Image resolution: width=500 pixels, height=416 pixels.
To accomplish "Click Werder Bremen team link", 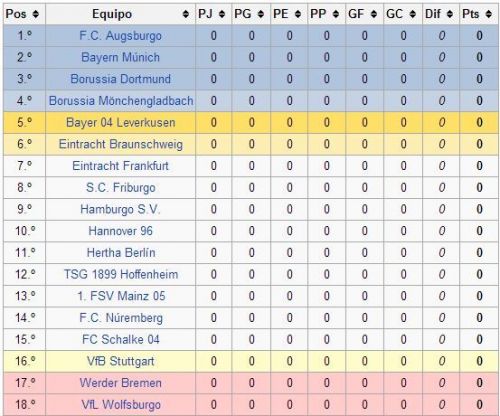I will [x=121, y=383].
